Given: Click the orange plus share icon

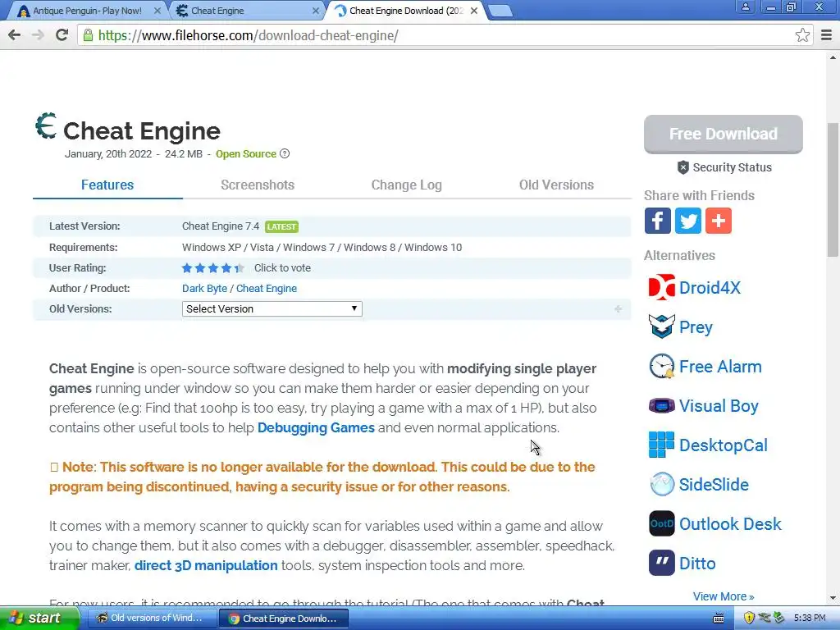Looking at the screenshot, I should click(719, 220).
